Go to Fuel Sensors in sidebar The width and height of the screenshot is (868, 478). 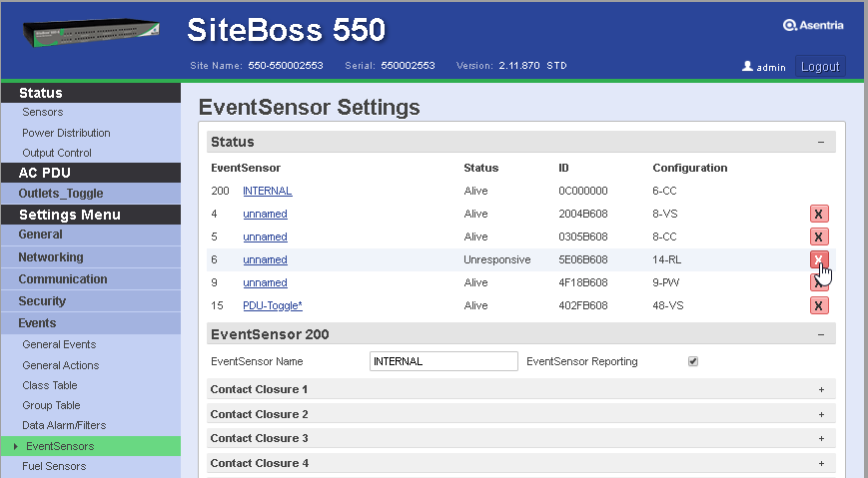[x=54, y=466]
